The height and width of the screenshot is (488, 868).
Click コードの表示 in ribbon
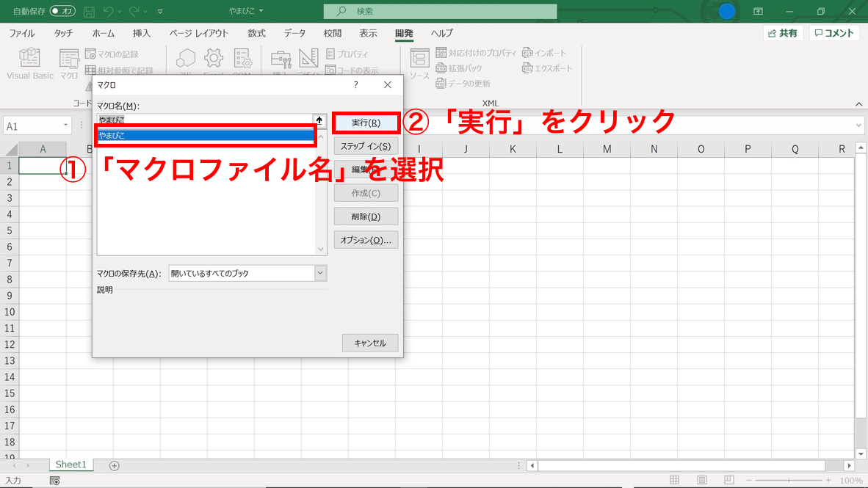(x=352, y=70)
